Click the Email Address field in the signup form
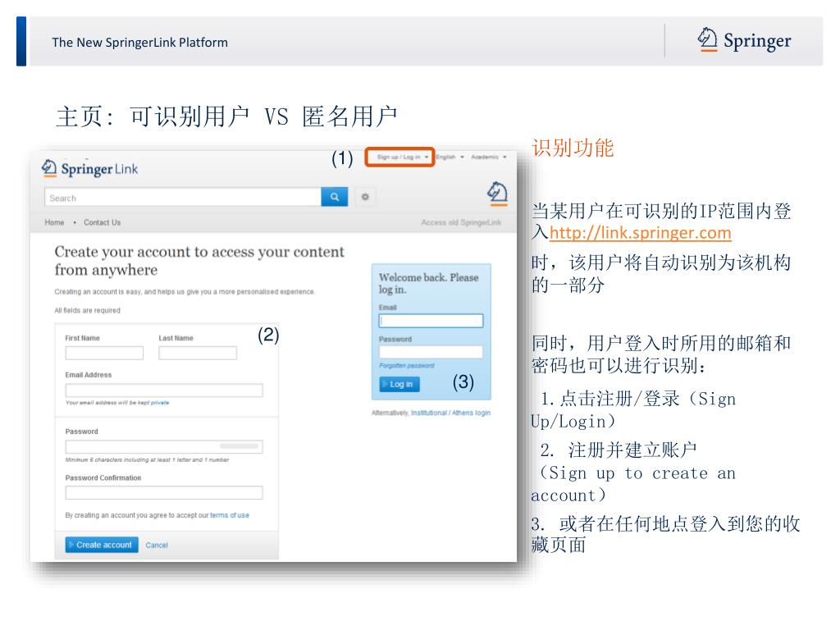 click(x=164, y=390)
